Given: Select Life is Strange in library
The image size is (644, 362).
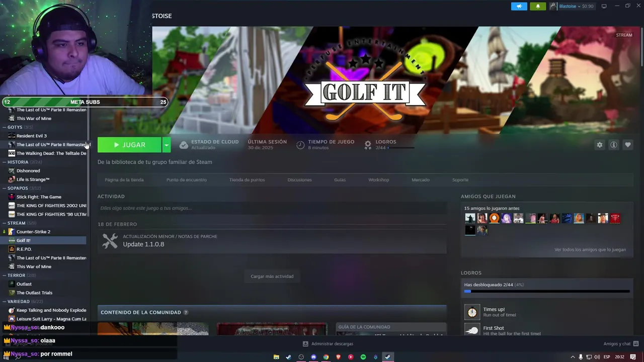Looking at the screenshot, I should tap(33, 179).
